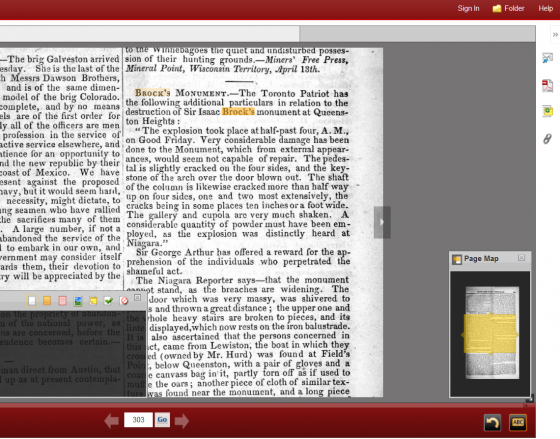Click the page number field showing 303
The width and height of the screenshot is (560, 439).
[x=138, y=420]
